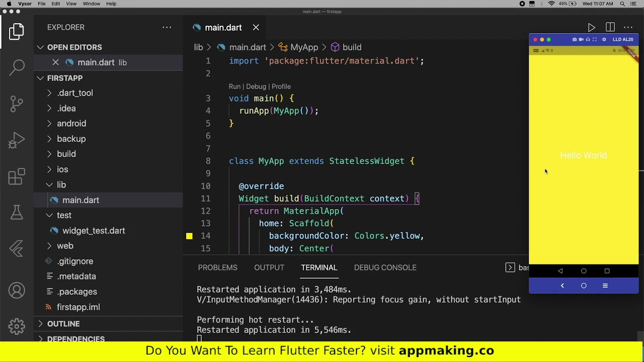Open the Manage gear in activity bar

pyautogui.click(x=17, y=326)
